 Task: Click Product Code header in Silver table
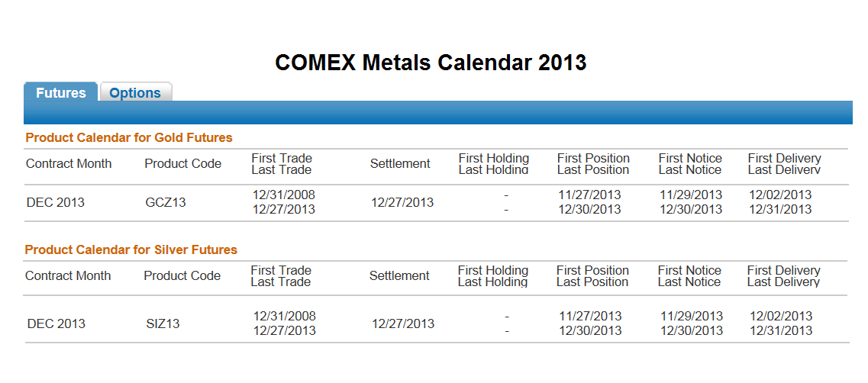point(182,275)
